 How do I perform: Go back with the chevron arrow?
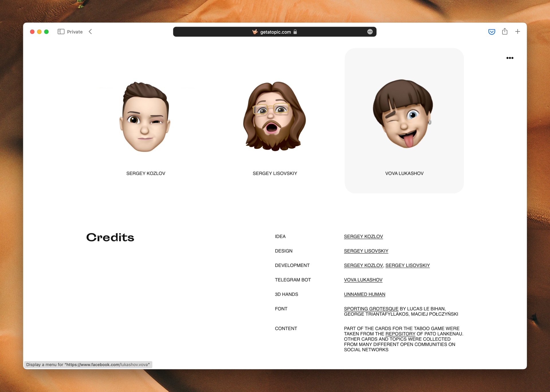tap(90, 32)
